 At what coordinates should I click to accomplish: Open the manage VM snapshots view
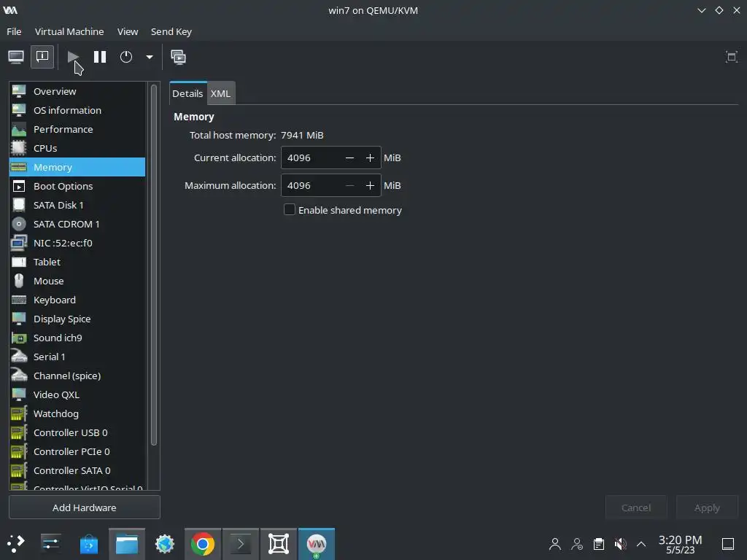178,57
